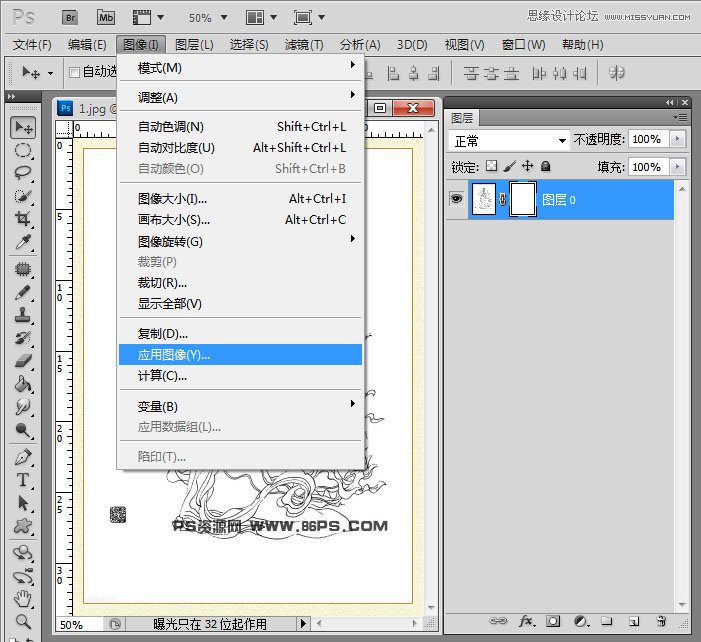Launch Adobe Bridge from top bar

70,18
